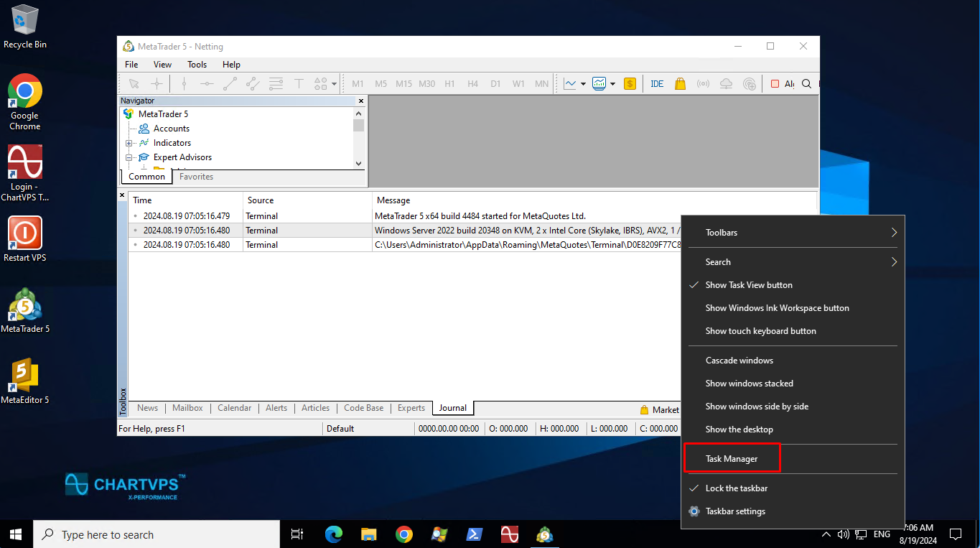Expand the Indicators tree node
Image resolution: width=980 pixels, height=548 pixels.
coord(129,143)
